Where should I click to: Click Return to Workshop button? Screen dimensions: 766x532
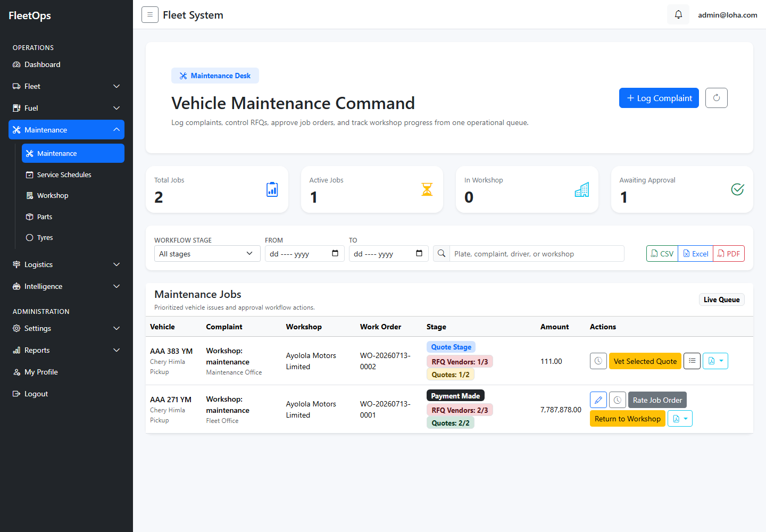[x=628, y=419]
